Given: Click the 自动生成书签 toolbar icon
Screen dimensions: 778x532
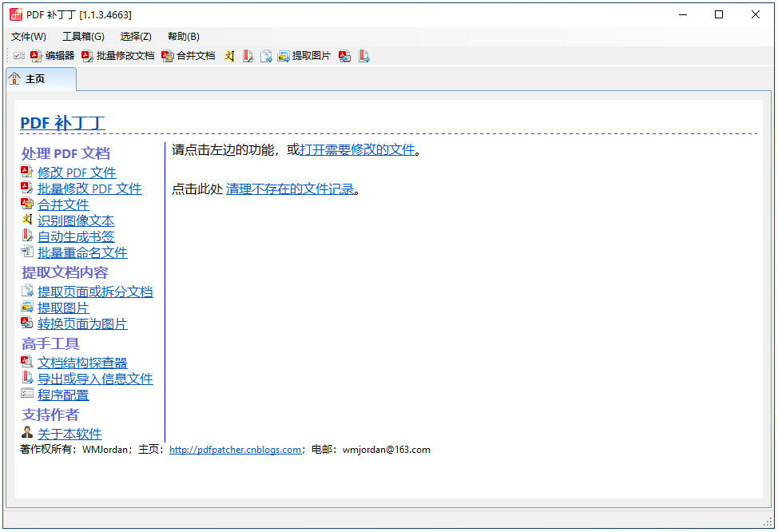Looking at the screenshot, I should pos(248,56).
